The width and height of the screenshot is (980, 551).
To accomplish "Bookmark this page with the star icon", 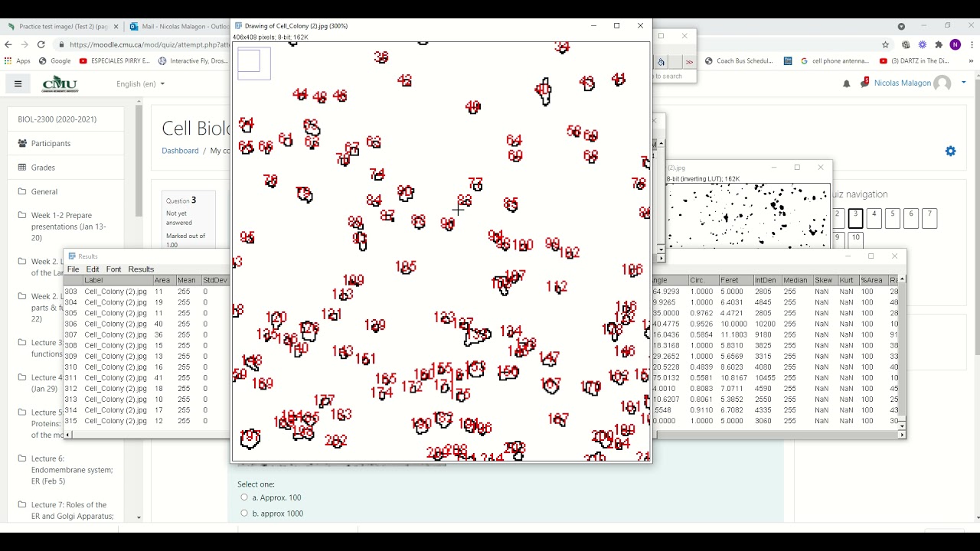I will (x=886, y=44).
